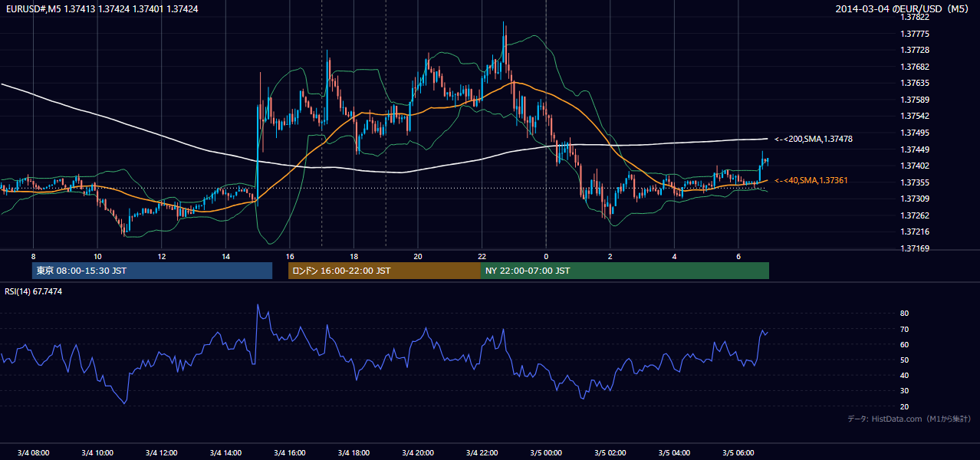This screenshot has height=460, width=980.
Task: Click hour label 8 under the price chart
Action: coord(33,256)
